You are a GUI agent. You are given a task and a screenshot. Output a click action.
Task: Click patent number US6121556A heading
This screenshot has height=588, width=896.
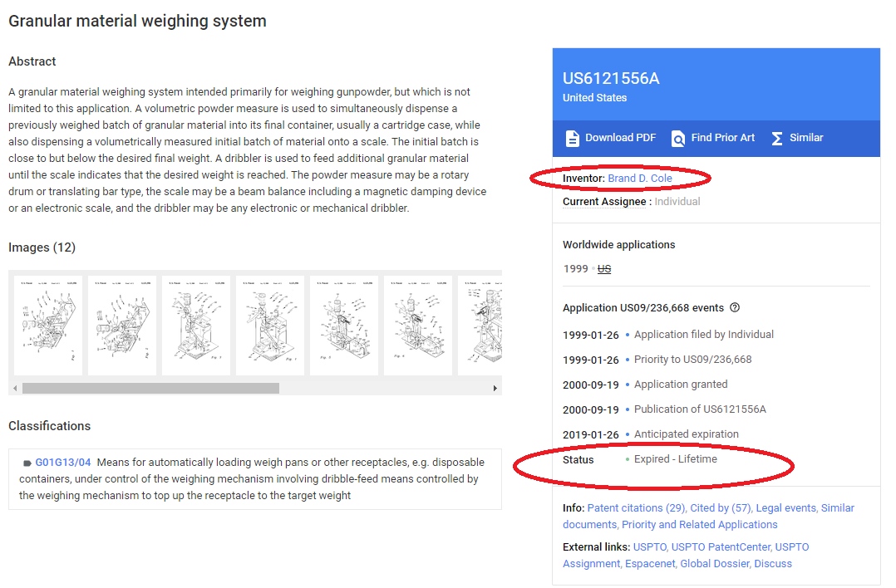(x=611, y=78)
